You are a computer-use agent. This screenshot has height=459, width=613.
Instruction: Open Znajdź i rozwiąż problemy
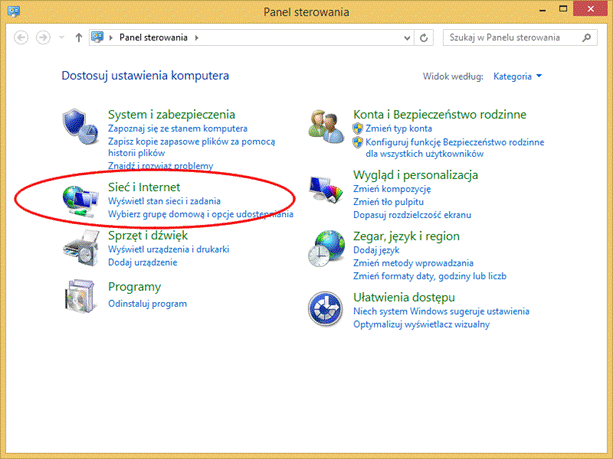click(x=160, y=166)
